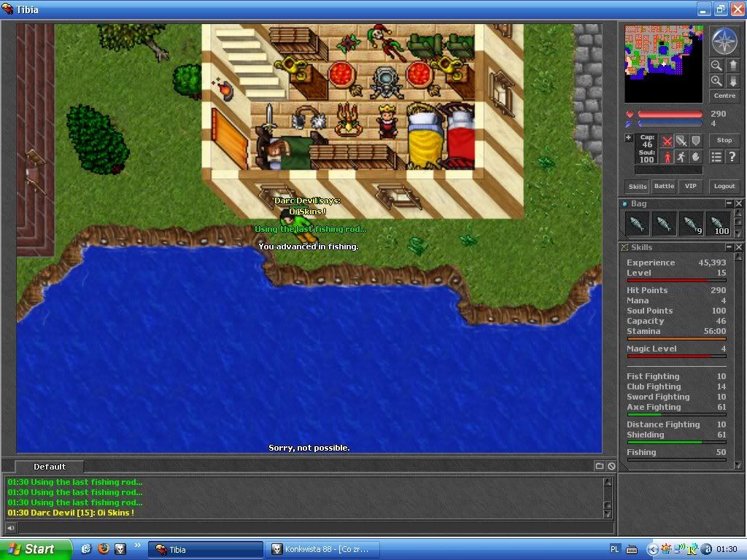Click the Fishing skill value 50

tap(721, 452)
